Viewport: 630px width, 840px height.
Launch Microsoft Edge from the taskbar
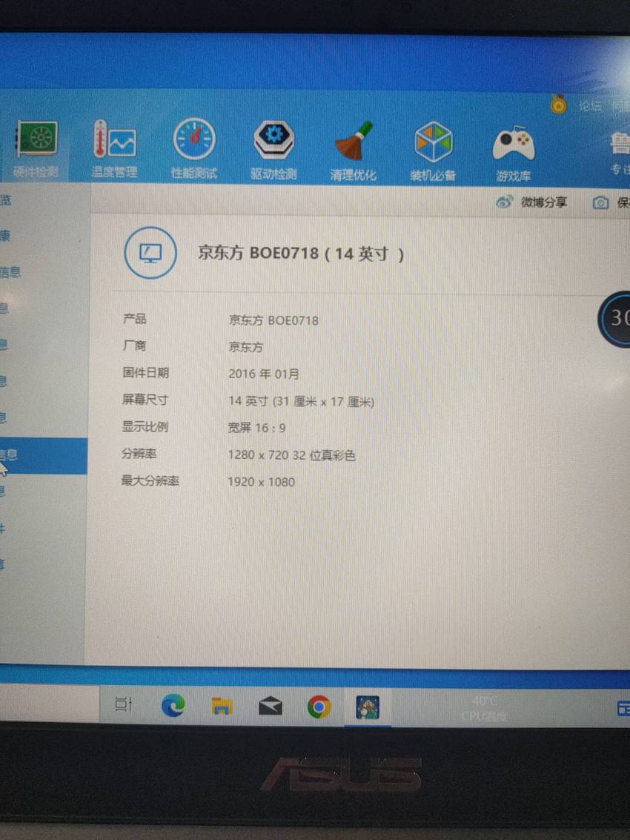(173, 706)
